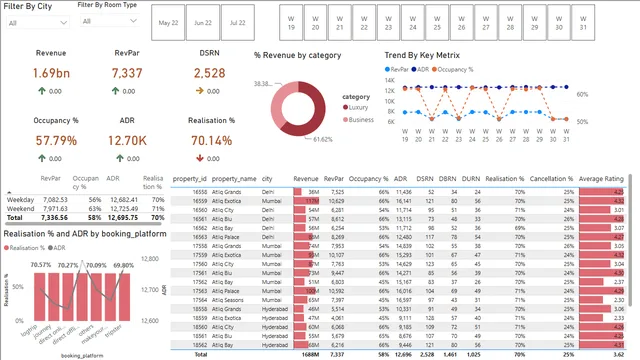The height and width of the screenshot is (360, 640).
Task: Click the RevPar legend marker in trend chart
Action: coord(387,69)
